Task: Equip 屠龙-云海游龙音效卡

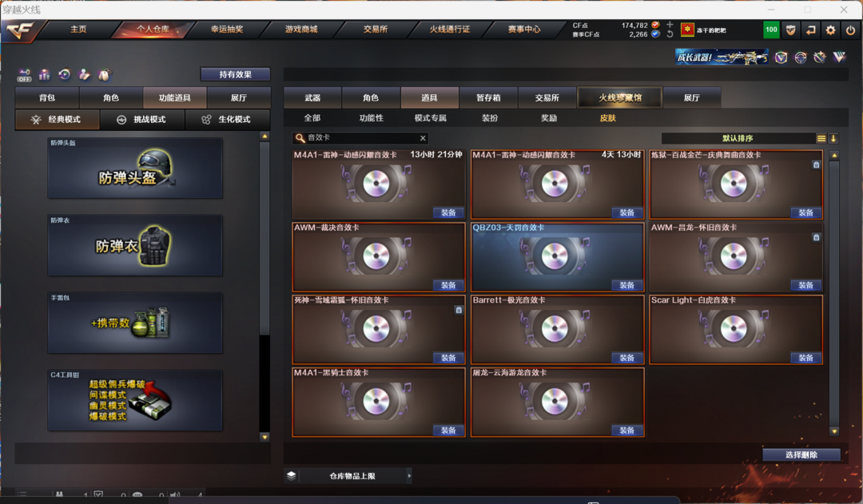Action: pos(627,431)
